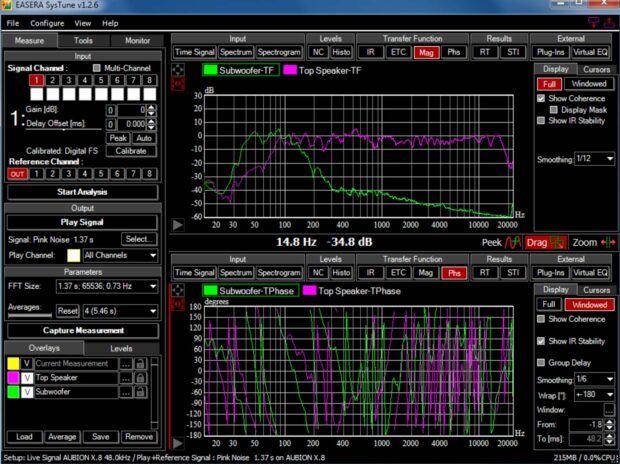The width and height of the screenshot is (620, 464).
Task: Toggle visibility V of Subwoofer overlay
Action: click(x=27, y=392)
